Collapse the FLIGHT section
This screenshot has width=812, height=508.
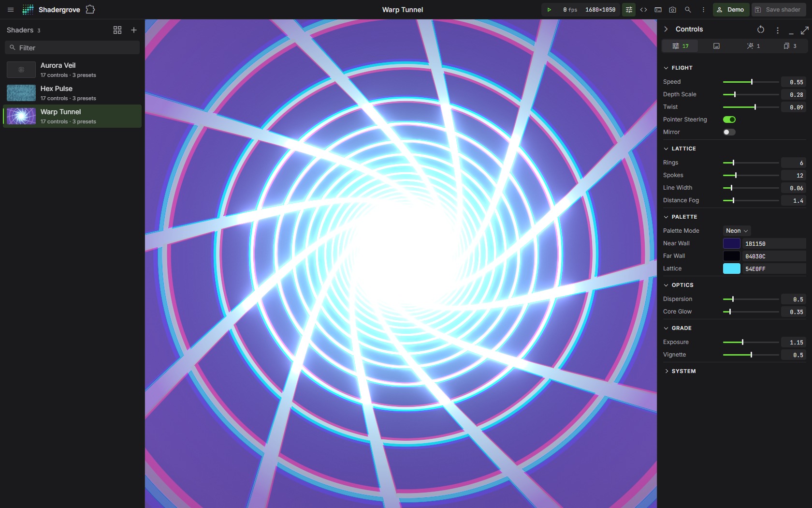tap(678, 68)
